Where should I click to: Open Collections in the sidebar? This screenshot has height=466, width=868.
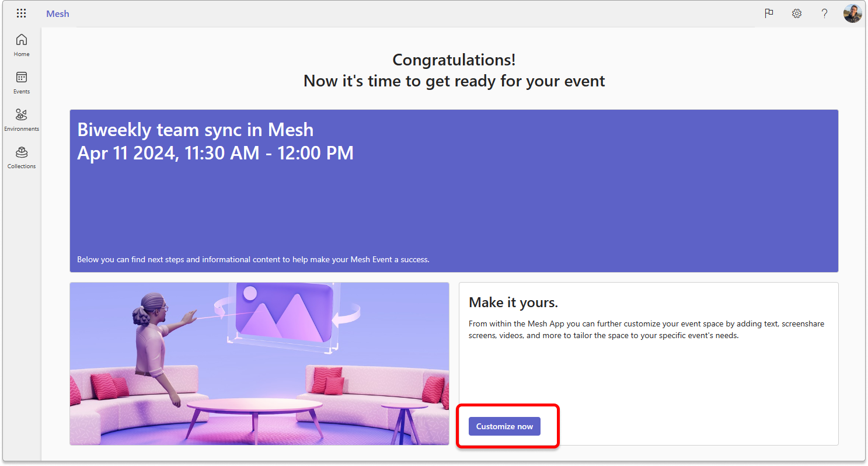[x=22, y=158]
